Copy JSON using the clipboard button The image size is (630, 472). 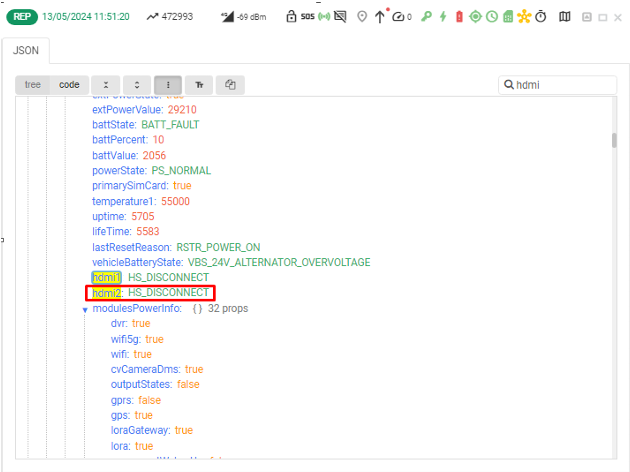(230, 85)
